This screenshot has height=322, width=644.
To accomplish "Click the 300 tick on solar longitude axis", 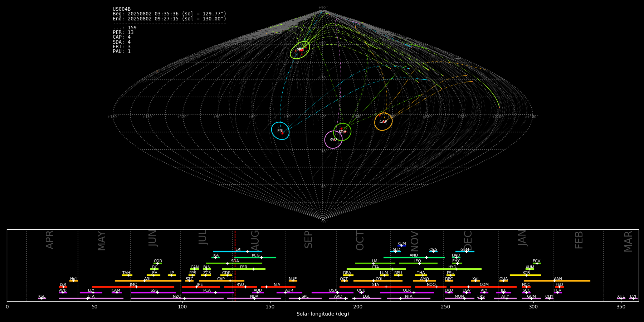I will (533, 307).
